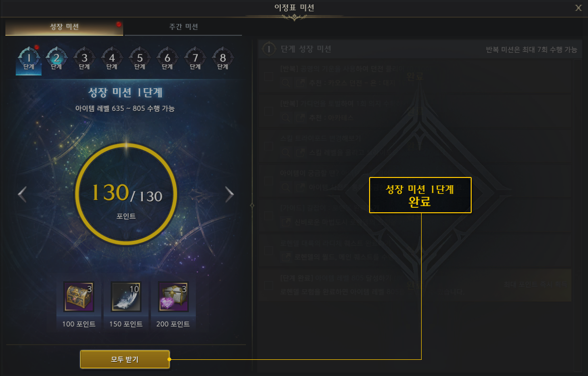588x376 pixels.
Task: Click the 150 포인트 feather reward icon
Action: tap(126, 297)
